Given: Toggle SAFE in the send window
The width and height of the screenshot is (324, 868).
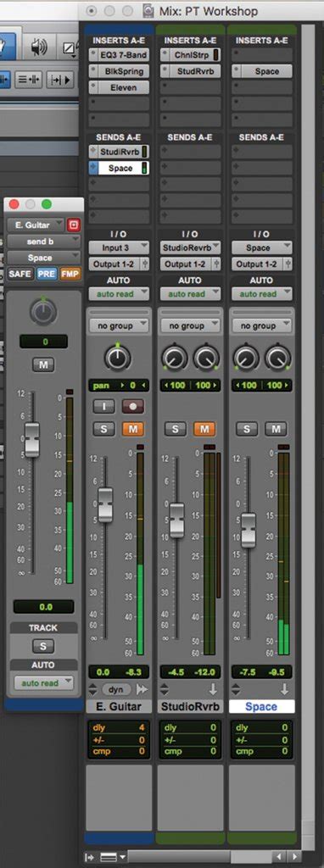Looking at the screenshot, I should 20,274.
